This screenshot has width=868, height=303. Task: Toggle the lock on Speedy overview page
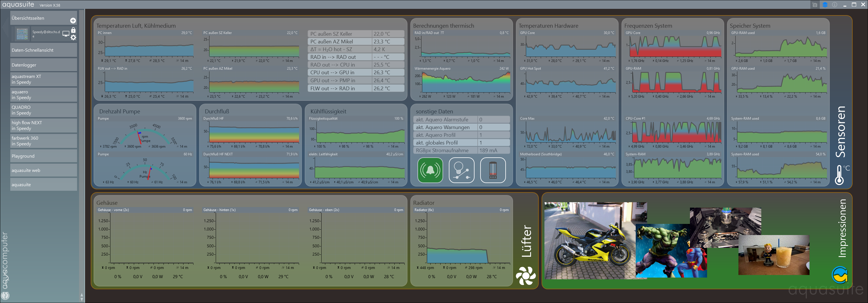pos(73,30)
